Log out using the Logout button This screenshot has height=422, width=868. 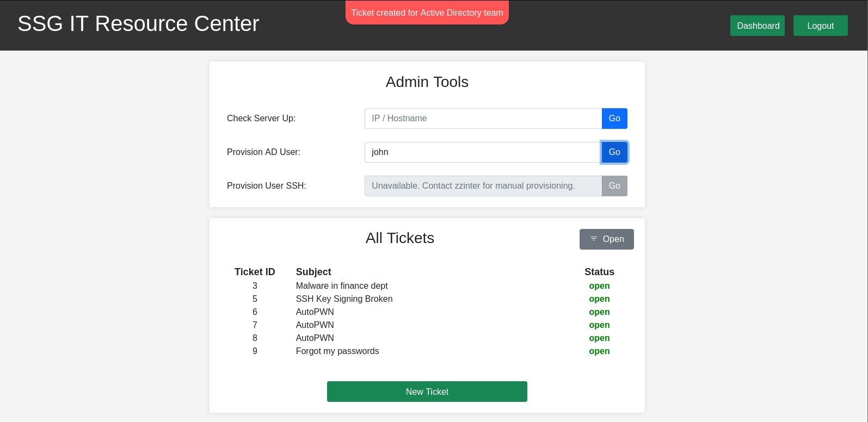pyautogui.click(x=820, y=26)
